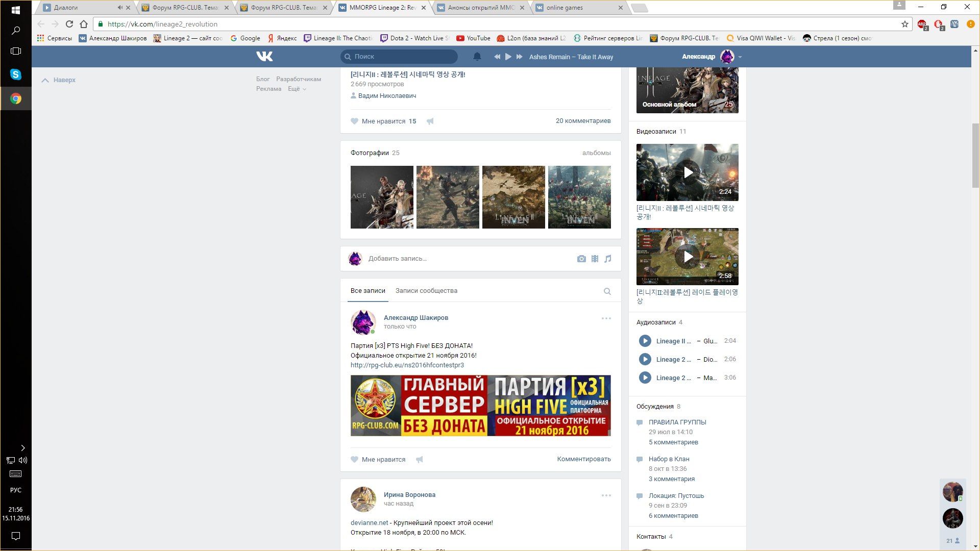The height and width of the screenshot is (551, 980).
Task: Reload the page with refresh icon
Action: tap(69, 24)
